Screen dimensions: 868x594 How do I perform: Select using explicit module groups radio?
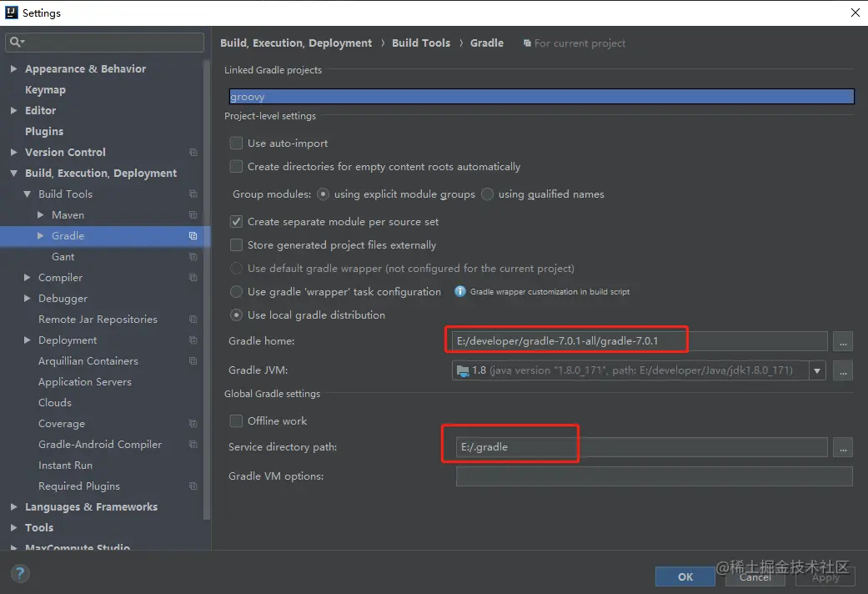point(324,194)
